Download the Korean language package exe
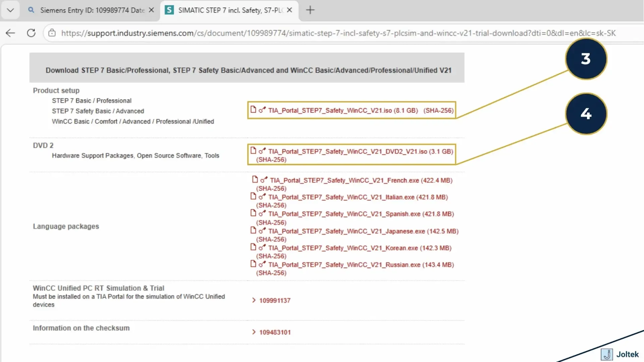The width and height of the screenshot is (644, 362). pyautogui.click(x=360, y=248)
